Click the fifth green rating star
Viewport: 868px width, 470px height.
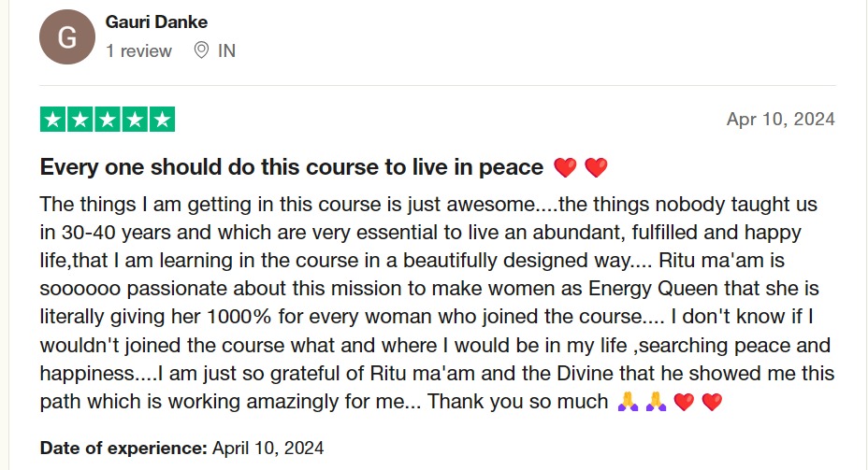162,120
